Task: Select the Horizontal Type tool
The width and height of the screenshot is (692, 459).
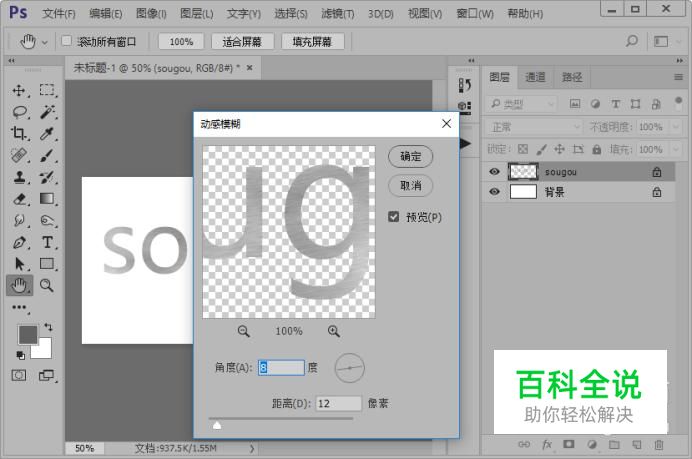Action: coord(47,242)
